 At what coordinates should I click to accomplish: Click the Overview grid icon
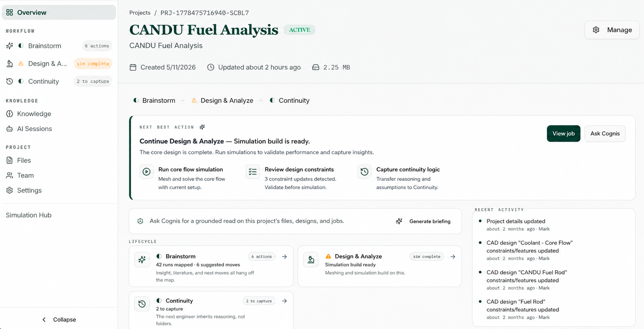(10, 12)
